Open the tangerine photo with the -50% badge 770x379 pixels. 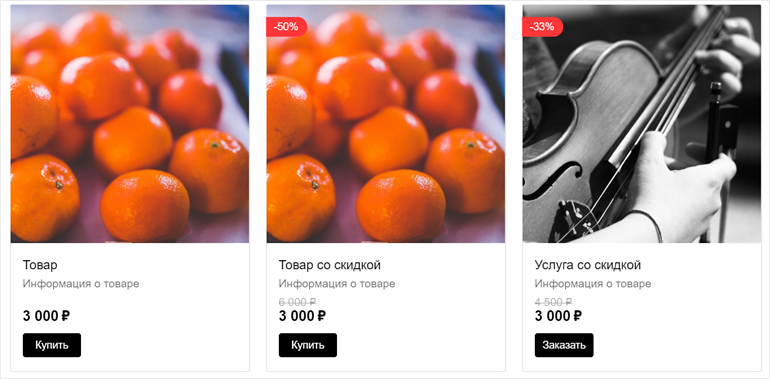click(x=386, y=124)
